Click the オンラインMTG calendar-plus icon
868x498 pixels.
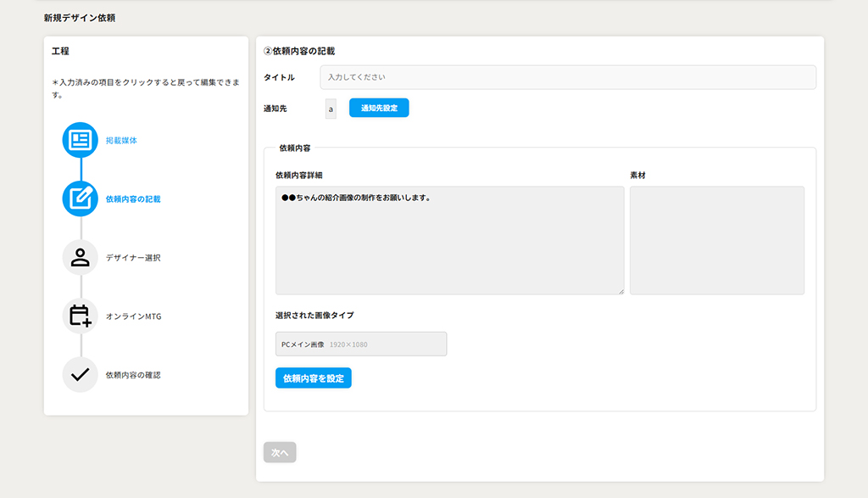coord(81,316)
